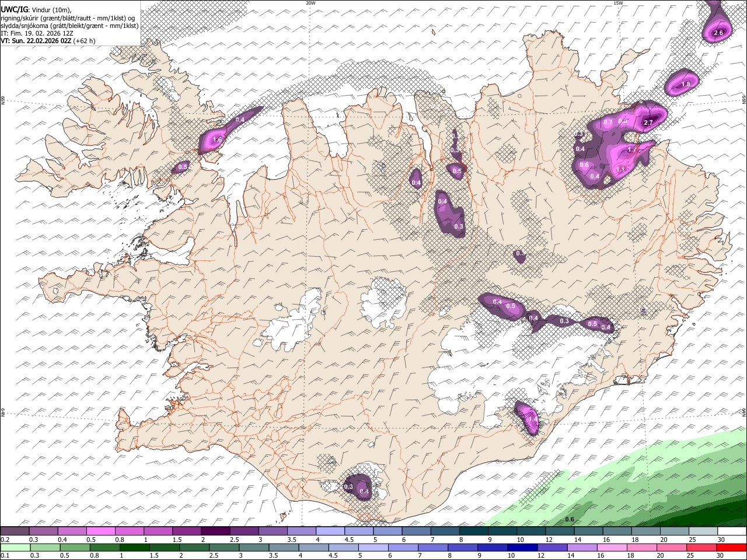
Task: Click the 0.6 value inside the green rain area
Action: (570, 520)
